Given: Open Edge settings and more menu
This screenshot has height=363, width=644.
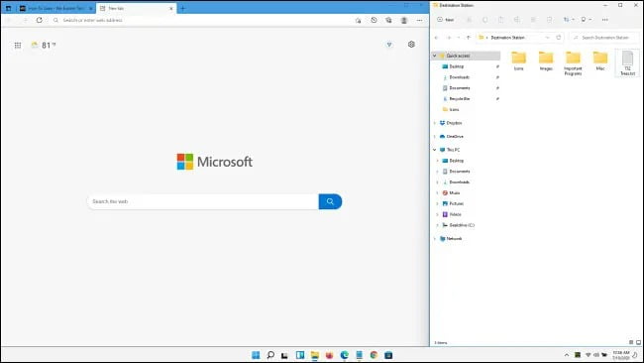Looking at the screenshot, I should tap(419, 20).
